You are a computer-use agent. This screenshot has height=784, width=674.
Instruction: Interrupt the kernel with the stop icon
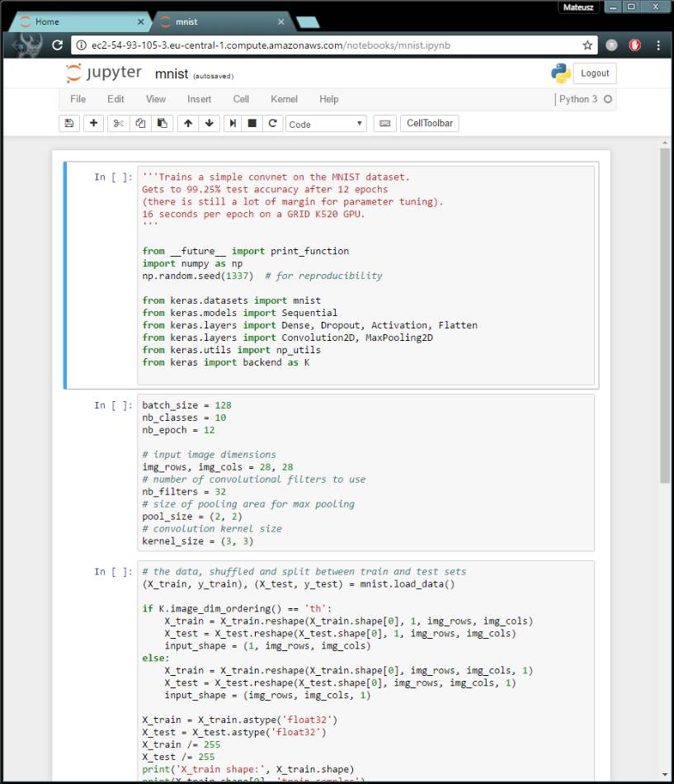[x=252, y=124]
